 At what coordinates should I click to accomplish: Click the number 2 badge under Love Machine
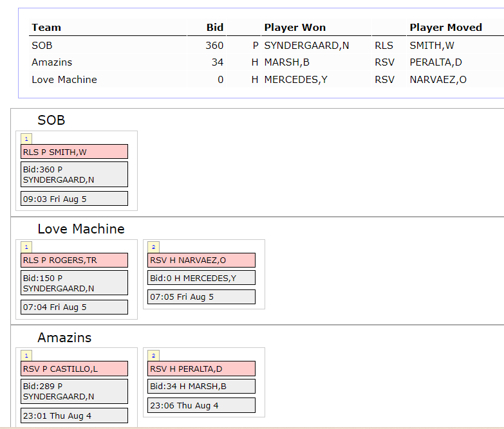tap(153, 247)
